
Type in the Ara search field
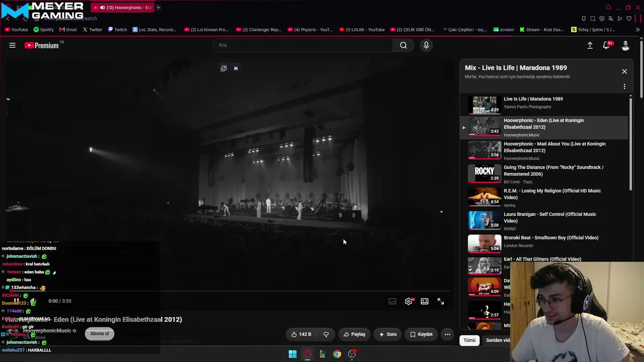303,45
